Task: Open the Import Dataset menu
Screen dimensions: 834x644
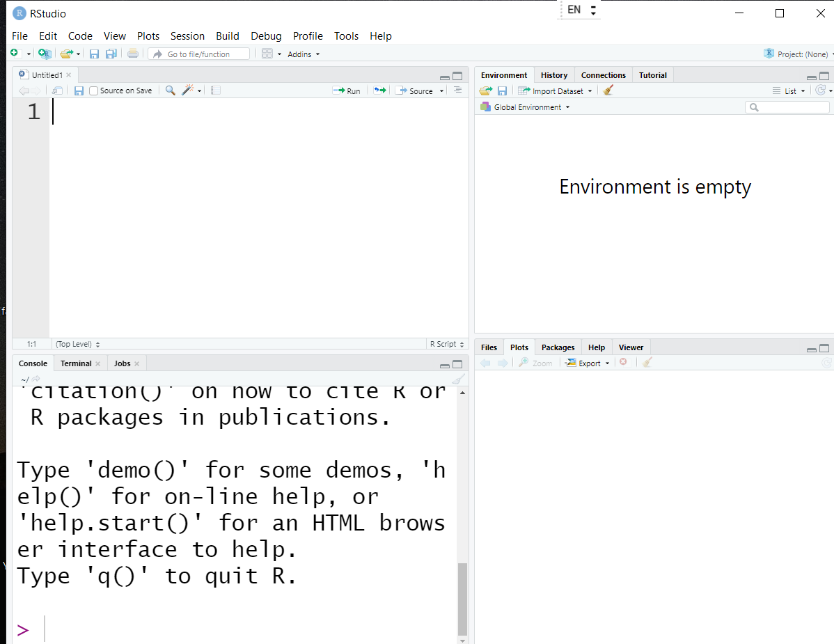Action: click(555, 91)
